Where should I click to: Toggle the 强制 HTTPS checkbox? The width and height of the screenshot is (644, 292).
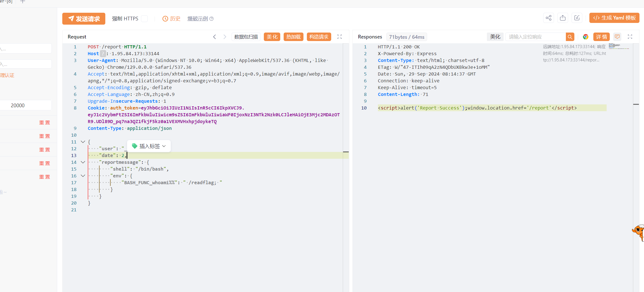click(144, 19)
